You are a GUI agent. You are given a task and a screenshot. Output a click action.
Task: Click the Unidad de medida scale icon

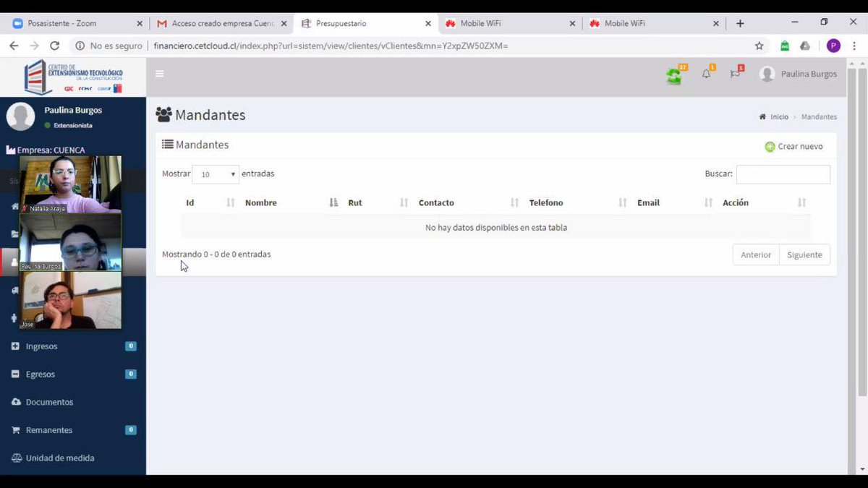(16, 458)
